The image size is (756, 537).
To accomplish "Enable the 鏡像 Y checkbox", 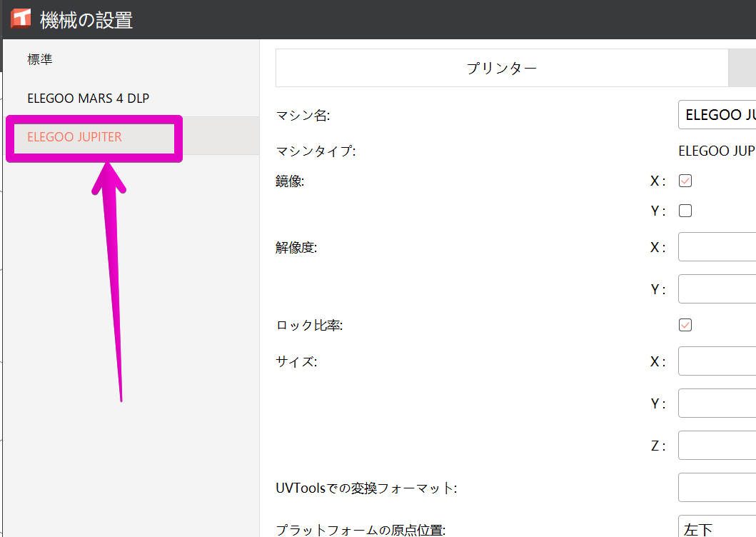I will (x=685, y=211).
